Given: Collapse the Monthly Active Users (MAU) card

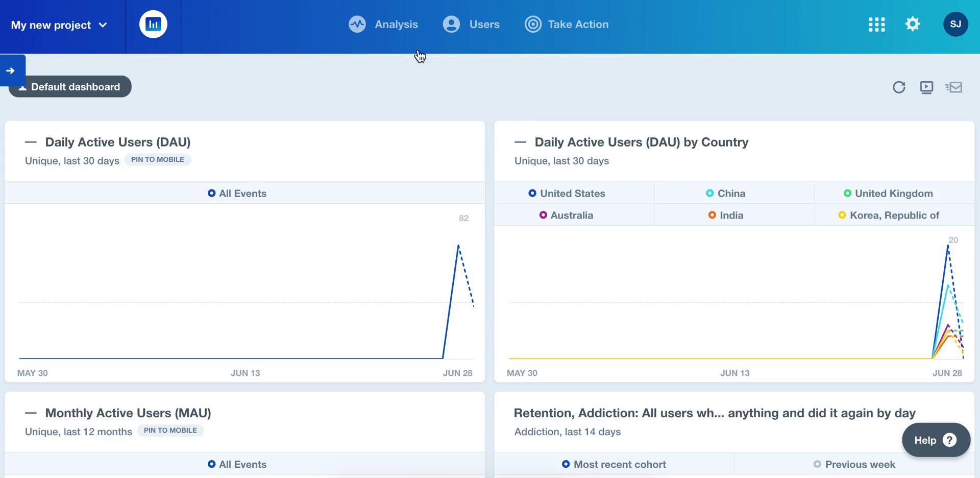Looking at the screenshot, I should tap(31, 413).
